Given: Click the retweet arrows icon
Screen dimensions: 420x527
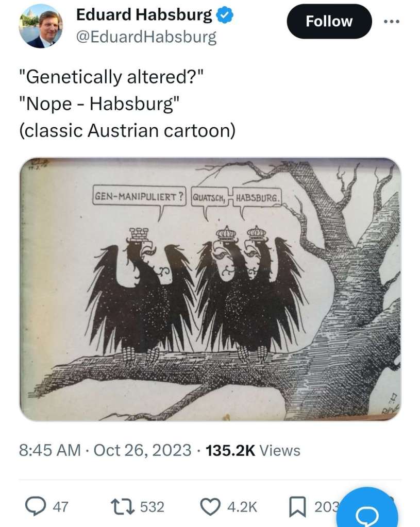Looking at the screenshot, I should 123,506.
